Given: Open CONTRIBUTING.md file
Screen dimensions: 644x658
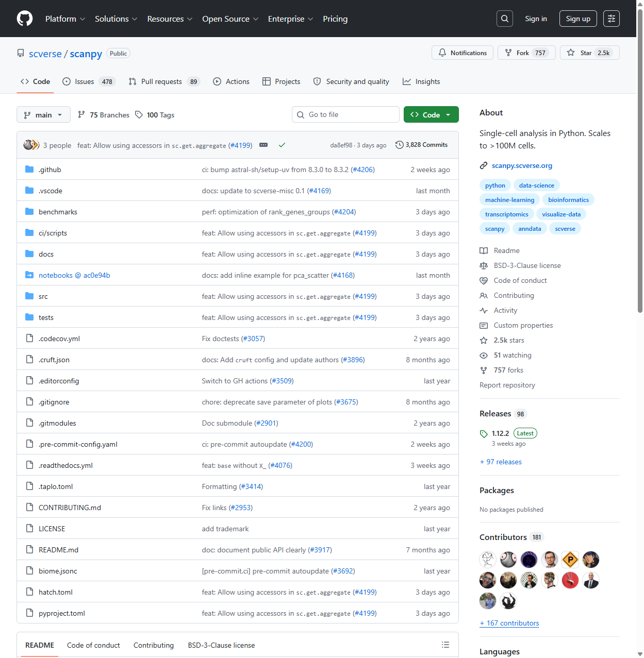Looking at the screenshot, I should pyautogui.click(x=70, y=508).
